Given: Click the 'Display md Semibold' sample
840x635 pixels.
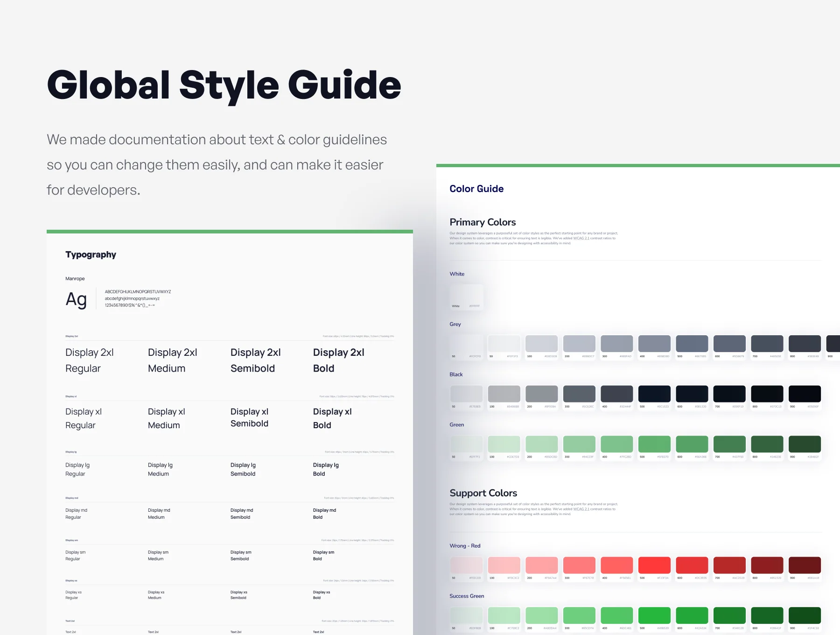Looking at the screenshot, I should [x=242, y=514].
